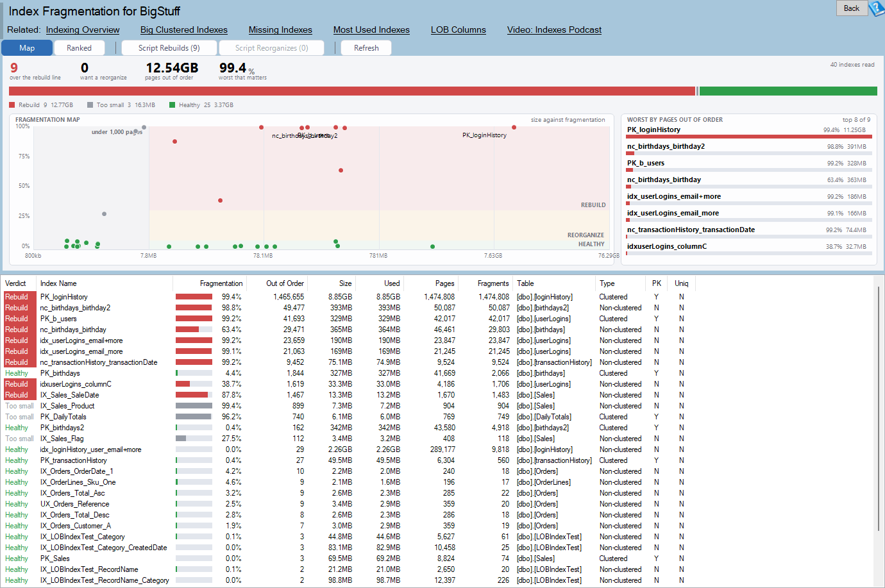Open the Most Used Indexes link
885x588 pixels.
point(371,29)
